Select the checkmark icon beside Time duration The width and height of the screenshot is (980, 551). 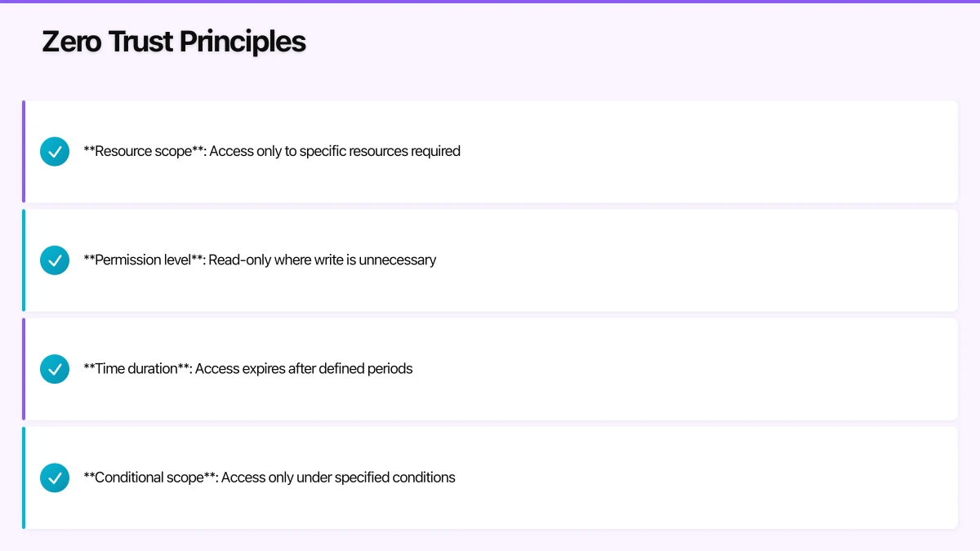[55, 369]
